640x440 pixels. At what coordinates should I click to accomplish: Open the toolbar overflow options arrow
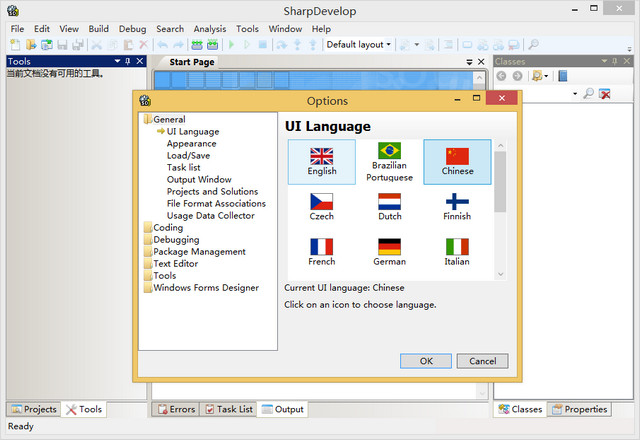point(629,49)
